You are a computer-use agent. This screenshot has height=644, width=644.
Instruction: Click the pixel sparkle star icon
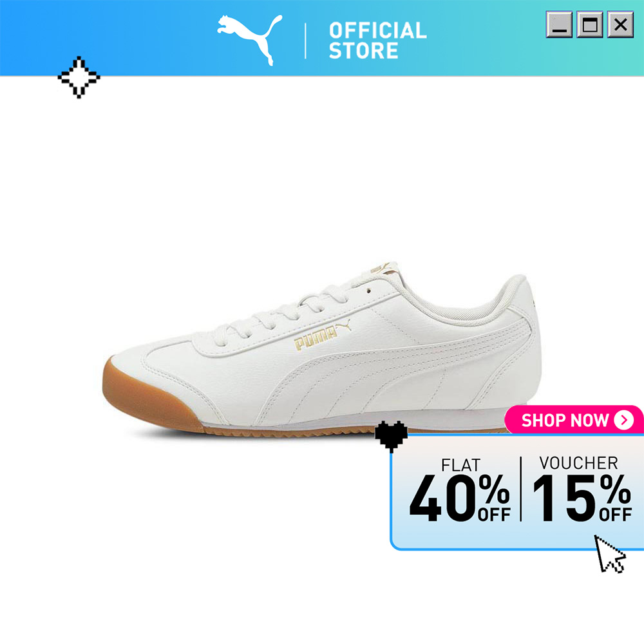79,77
